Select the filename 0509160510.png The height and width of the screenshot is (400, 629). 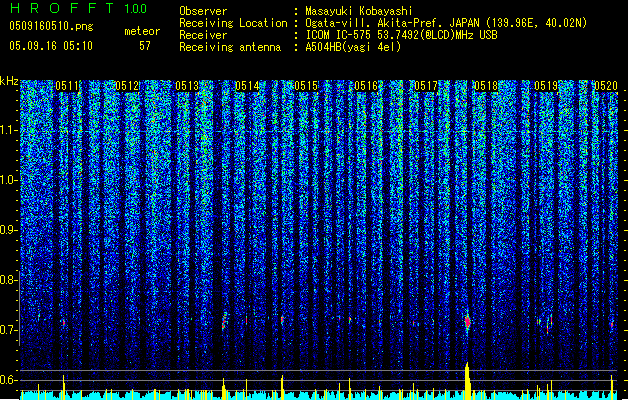51,26
